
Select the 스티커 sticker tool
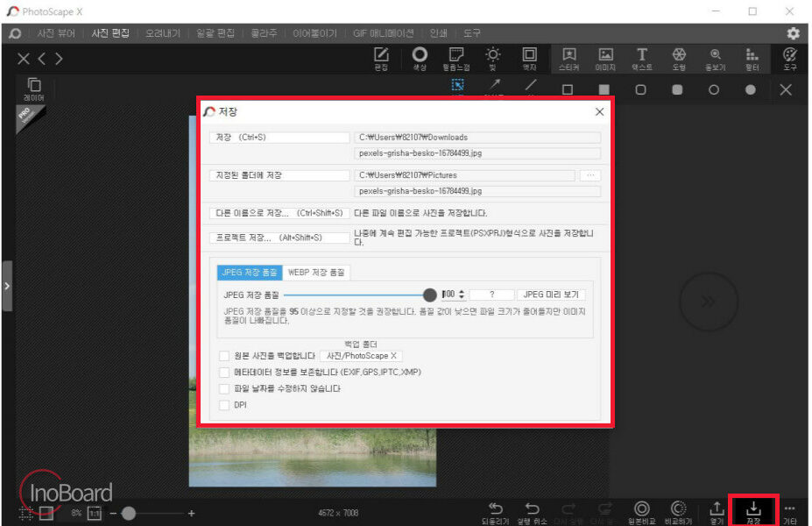pyautogui.click(x=569, y=59)
